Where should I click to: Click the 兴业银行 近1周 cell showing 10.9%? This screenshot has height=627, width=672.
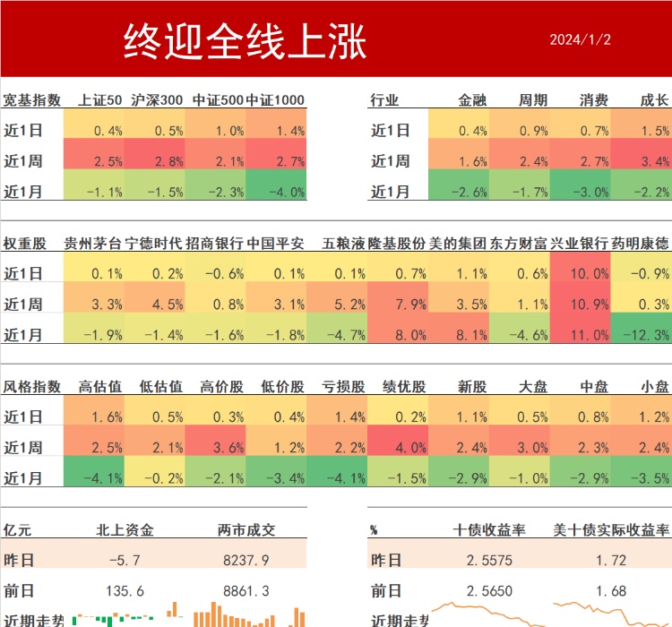[581, 305]
